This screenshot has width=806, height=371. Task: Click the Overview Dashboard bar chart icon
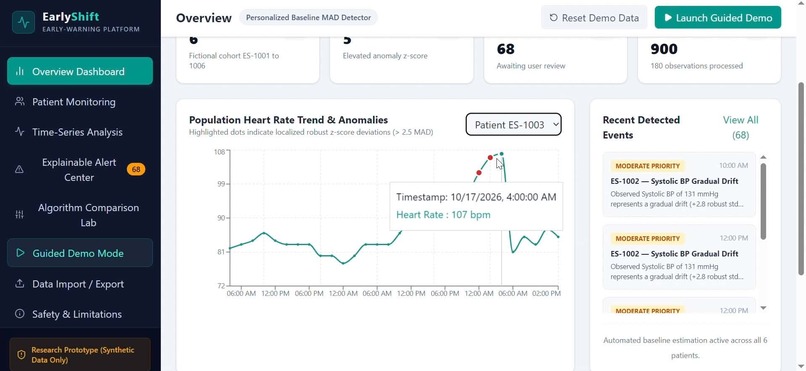point(20,71)
